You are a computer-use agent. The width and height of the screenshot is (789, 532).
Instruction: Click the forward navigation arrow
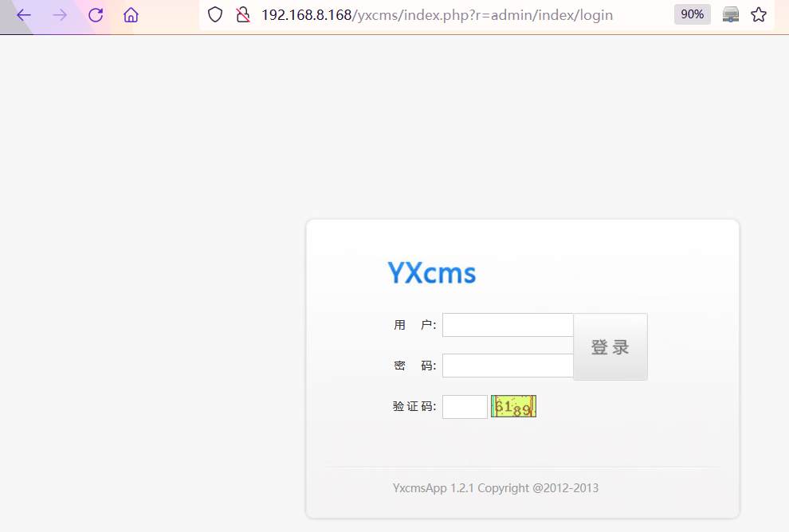click(60, 15)
